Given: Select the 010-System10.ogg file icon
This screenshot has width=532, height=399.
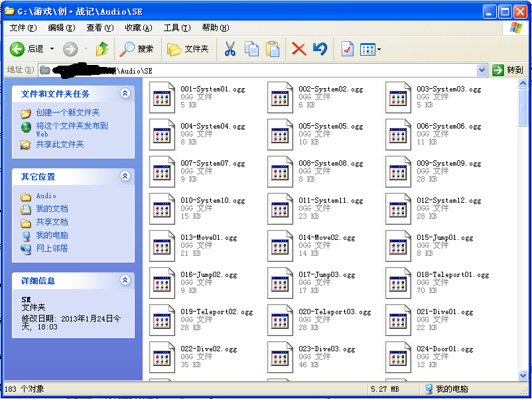Looking at the screenshot, I should pyautogui.click(x=162, y=209).
